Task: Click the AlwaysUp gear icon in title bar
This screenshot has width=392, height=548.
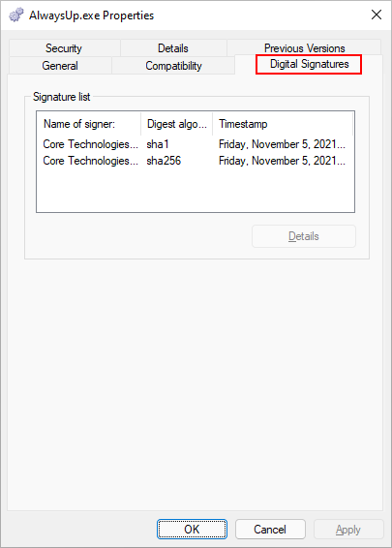Action: 16,15
